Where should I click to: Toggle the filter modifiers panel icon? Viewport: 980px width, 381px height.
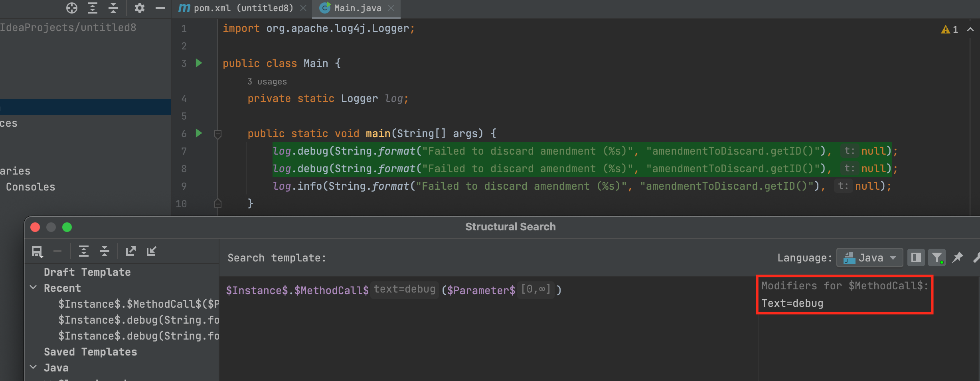click(x=937, y=258)
